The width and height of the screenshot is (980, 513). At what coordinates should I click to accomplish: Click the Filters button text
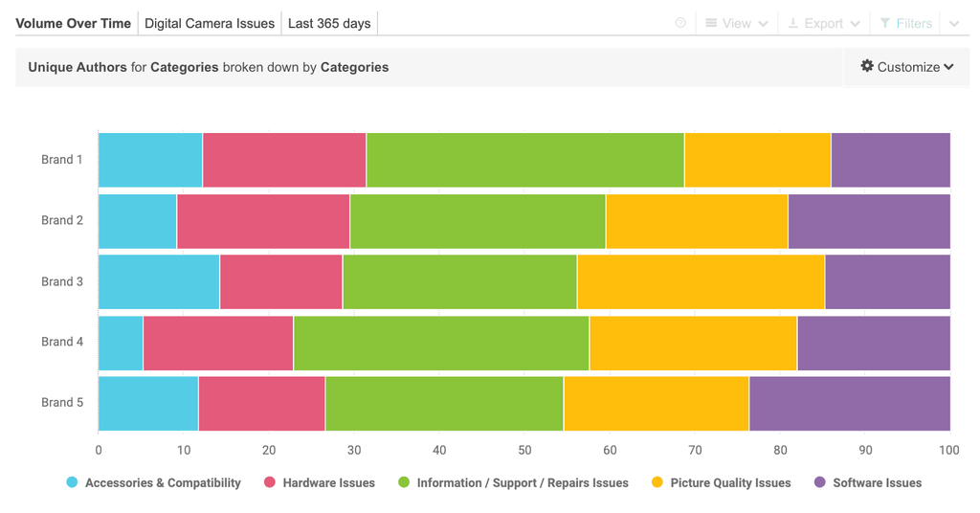pyautogui.click(x=914, y=23)
